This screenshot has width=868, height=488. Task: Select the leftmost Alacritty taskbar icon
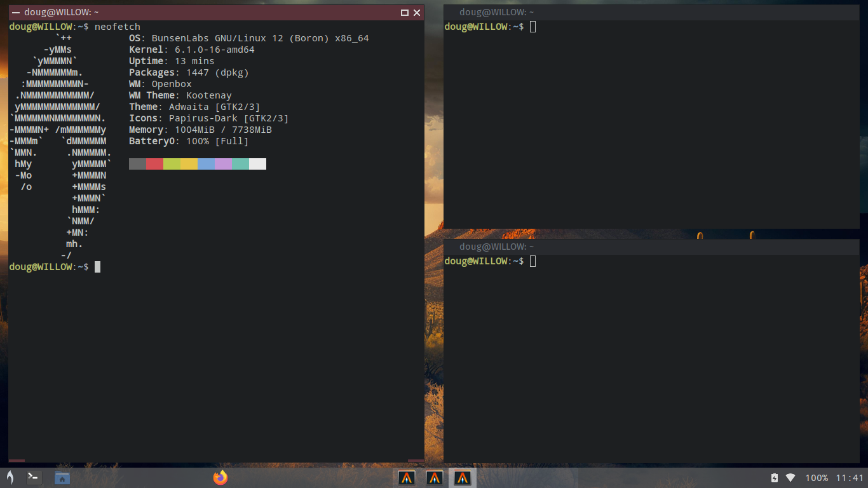pos(407,478)
